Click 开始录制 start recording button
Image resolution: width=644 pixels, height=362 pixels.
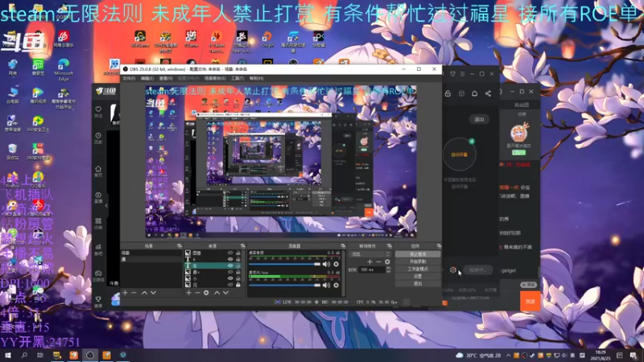click(x=418, y=262)
